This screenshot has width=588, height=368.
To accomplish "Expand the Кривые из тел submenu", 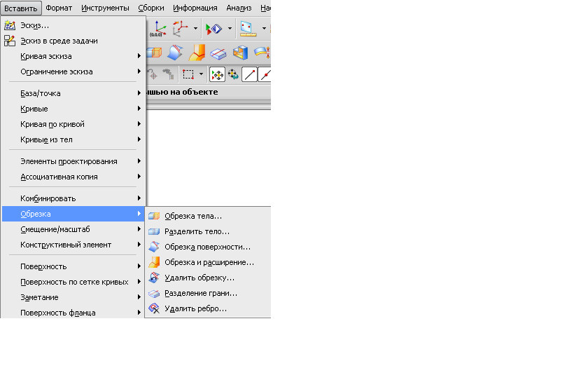I will click(x=73, y=139).
